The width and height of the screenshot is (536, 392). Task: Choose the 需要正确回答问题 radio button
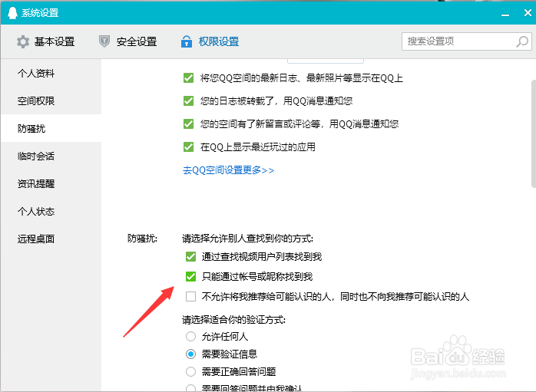(x=190, y=371)
